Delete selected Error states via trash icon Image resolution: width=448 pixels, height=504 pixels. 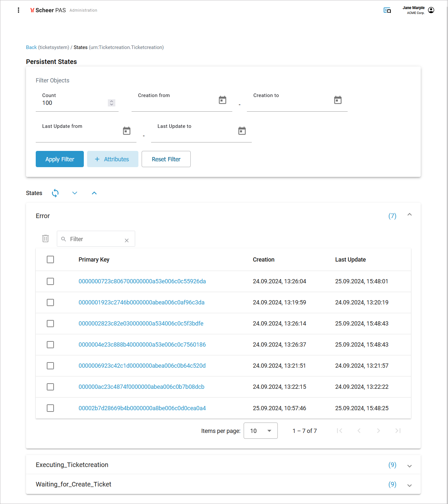point(45,239)
